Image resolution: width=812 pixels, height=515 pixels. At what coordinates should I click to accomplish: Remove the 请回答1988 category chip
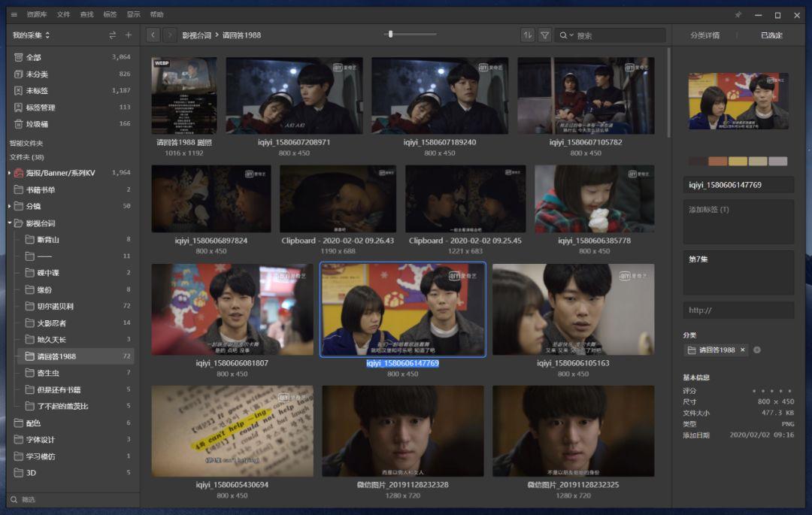(743, 350)
